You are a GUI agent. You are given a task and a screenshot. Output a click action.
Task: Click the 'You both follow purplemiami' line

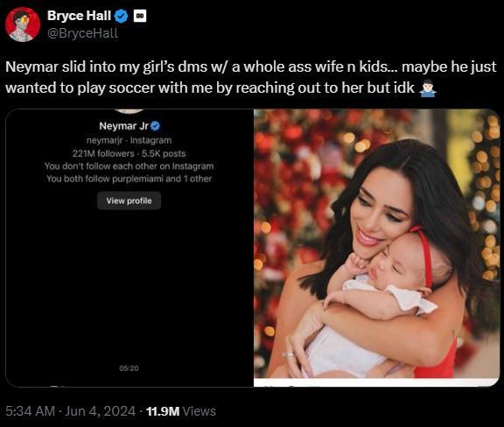pos(129,178)
